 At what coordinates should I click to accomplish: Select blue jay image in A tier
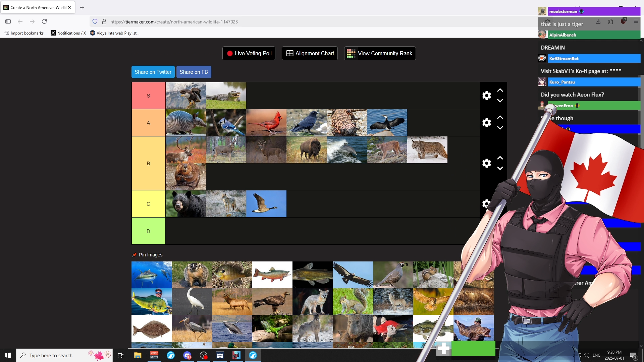pos(226,123)
